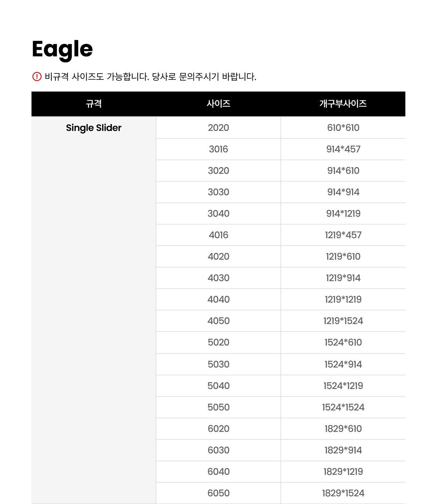Screen dimensions: 437x504
Task: Select the 개구부사이즈 column header
Action: 343,104
